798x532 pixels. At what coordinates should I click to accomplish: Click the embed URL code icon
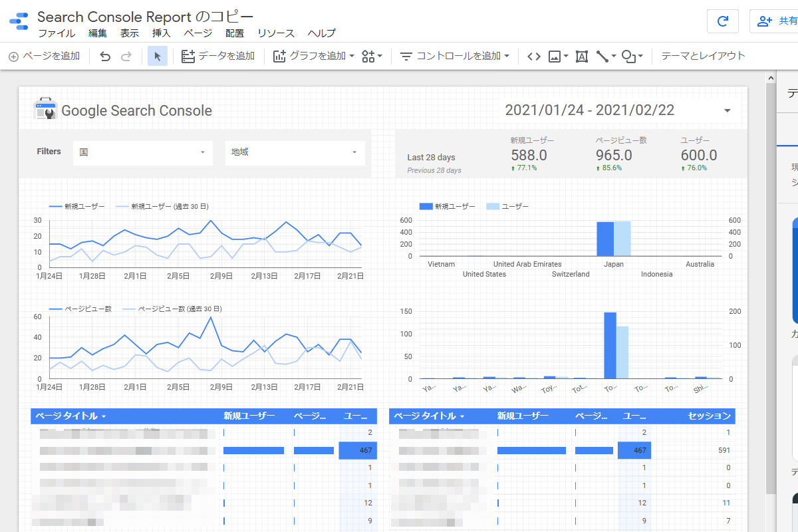coord(533,57)
